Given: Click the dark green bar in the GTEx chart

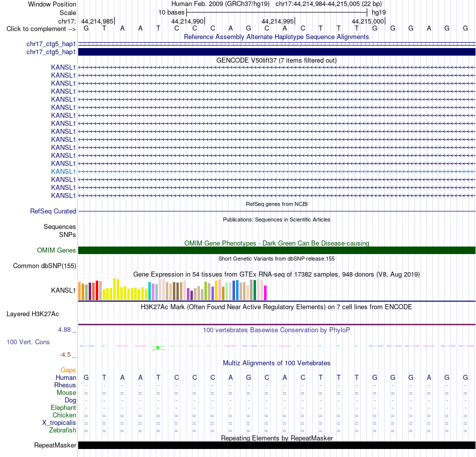Looking at the screenshot, I should tap(255, 290).
